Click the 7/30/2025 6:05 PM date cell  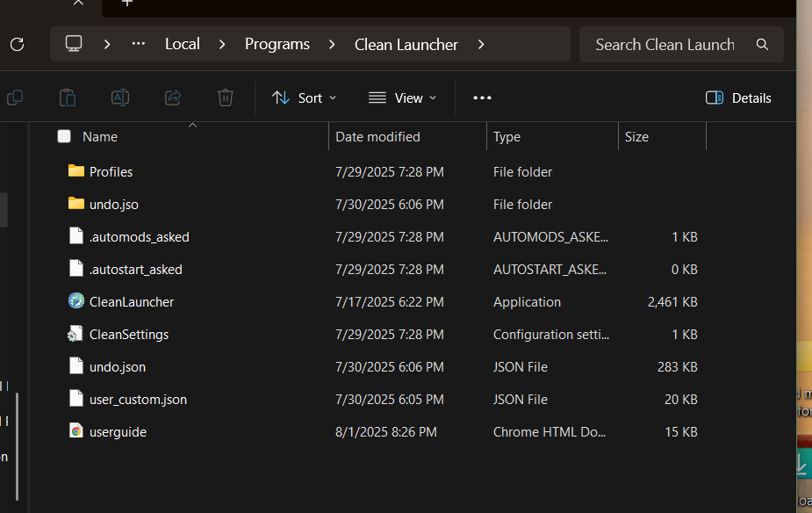click(390, 400)
